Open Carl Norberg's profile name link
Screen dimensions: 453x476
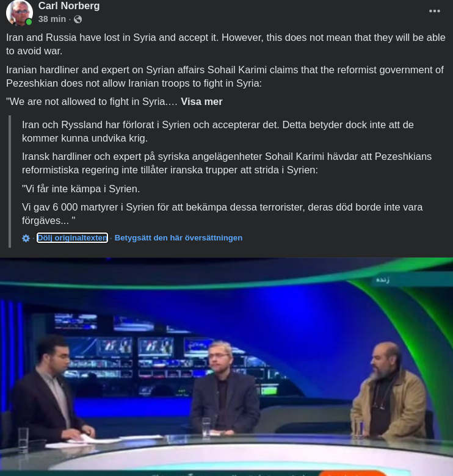[69, 5]
